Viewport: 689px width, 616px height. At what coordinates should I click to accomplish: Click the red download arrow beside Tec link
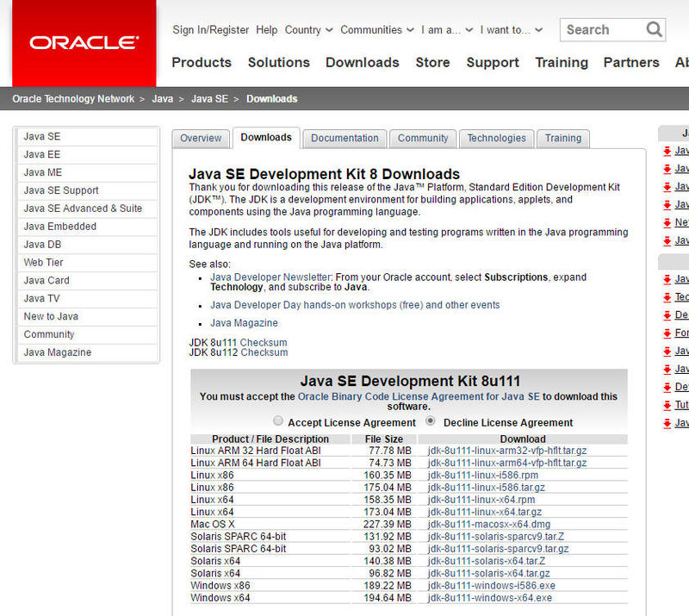pyautogui.click(x=667, y=298)
